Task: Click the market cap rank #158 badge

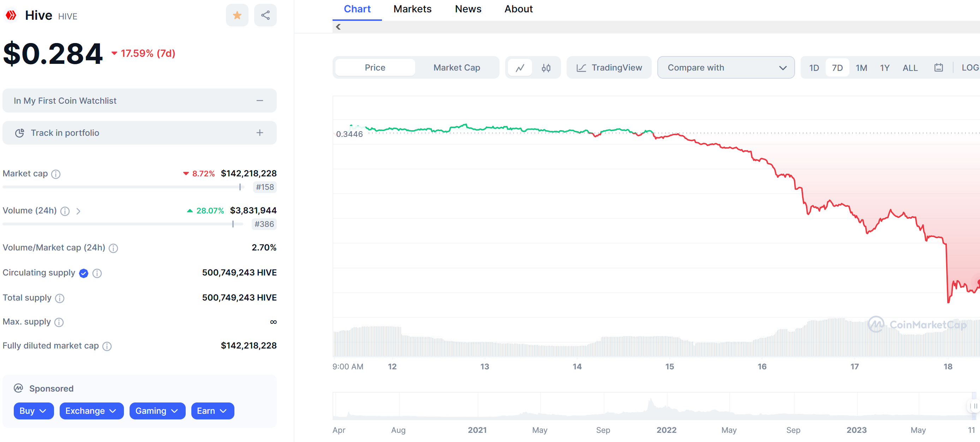Action: pos(265,187)
